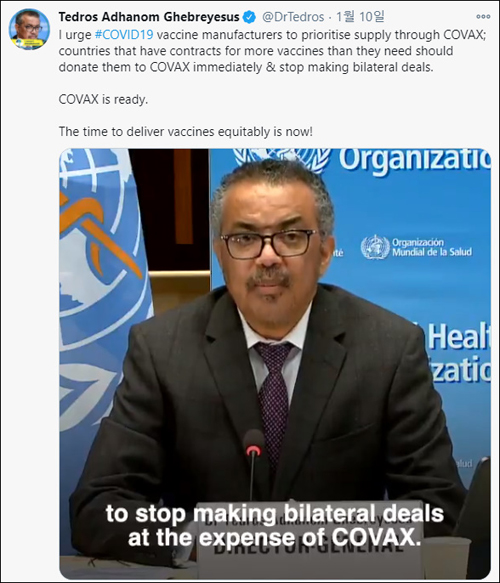Open the #COVID19 hashtag
The width and height of the screenshot is (500, 583).
point(124,35)
